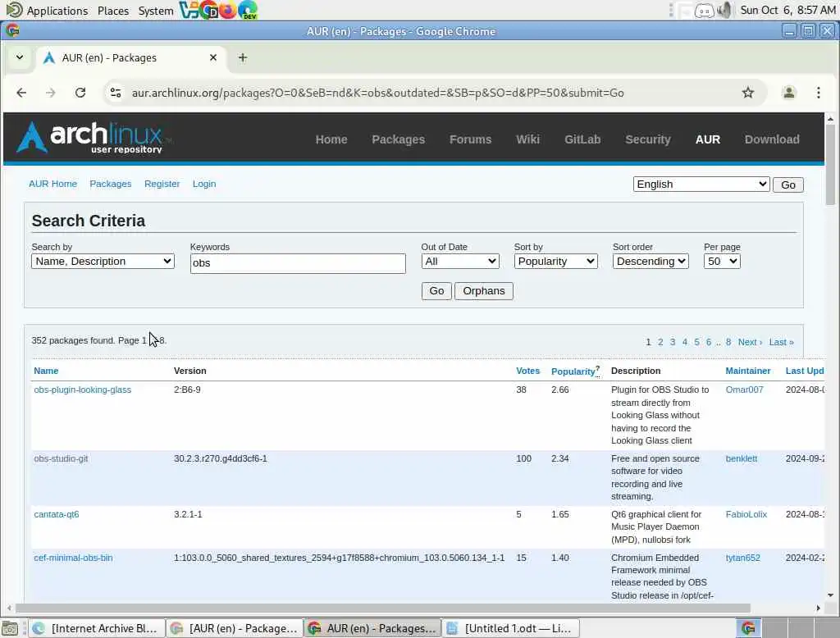840x638 pixels.
Task: Open the obs-plugin-looking-glass package
Action: point(83,390)
